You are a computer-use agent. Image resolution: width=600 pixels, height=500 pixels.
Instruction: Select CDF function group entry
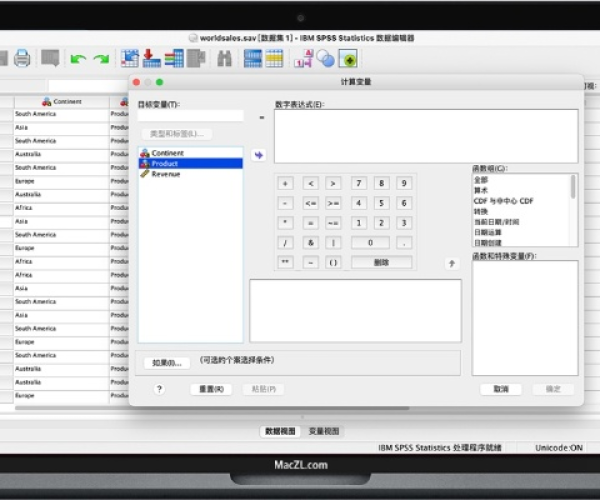[503, 201]
